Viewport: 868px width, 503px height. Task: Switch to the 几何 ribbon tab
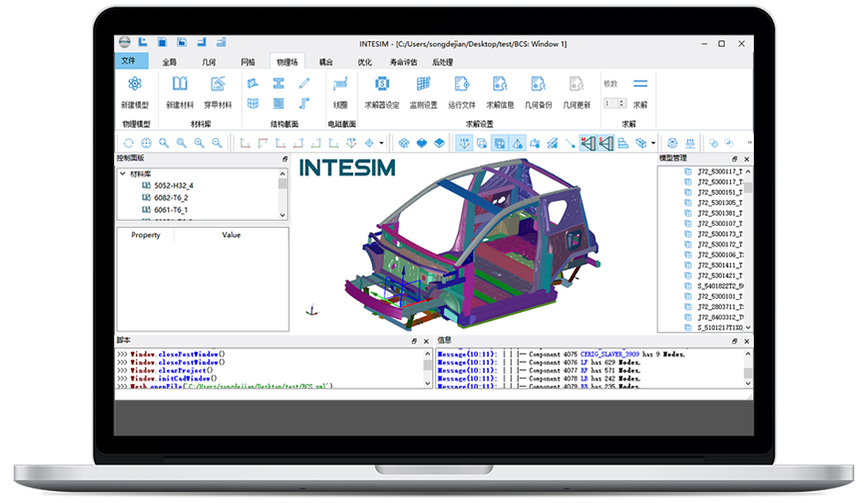click(208, 62)
